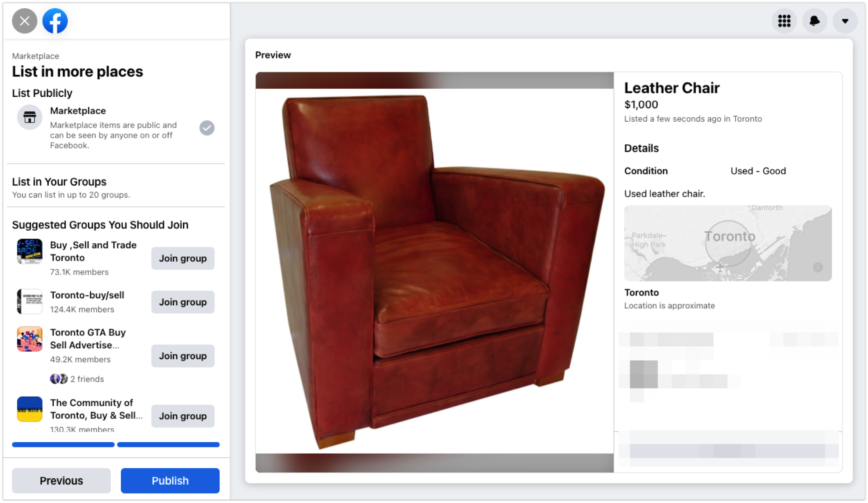Click the grid/apps menu icon
This screenshot has width=868, height=503.
(x=784, y=21)
